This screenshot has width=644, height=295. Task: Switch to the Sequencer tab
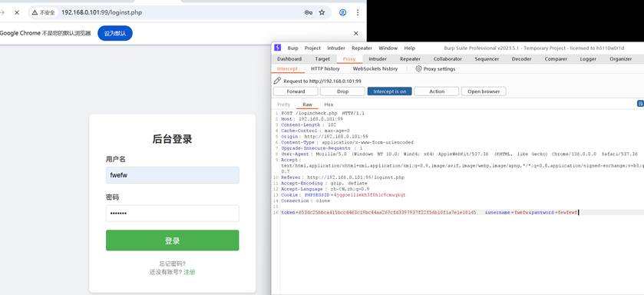[x=487, y=58]
